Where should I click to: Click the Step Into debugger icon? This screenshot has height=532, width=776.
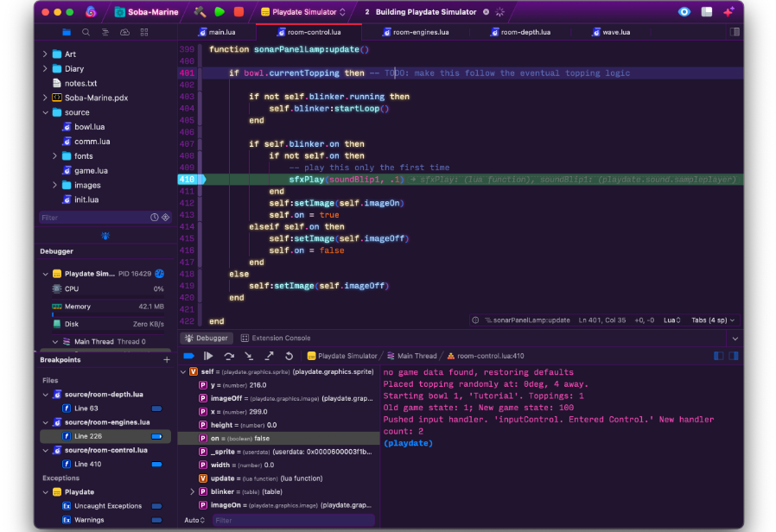pyautogui.click(x=249, y=356)
